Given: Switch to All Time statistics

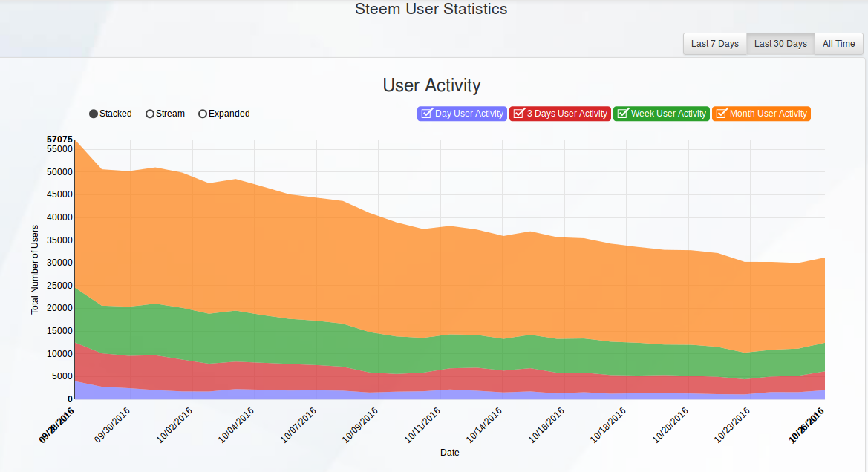Looking at the screenshot, I should point(838,44).
